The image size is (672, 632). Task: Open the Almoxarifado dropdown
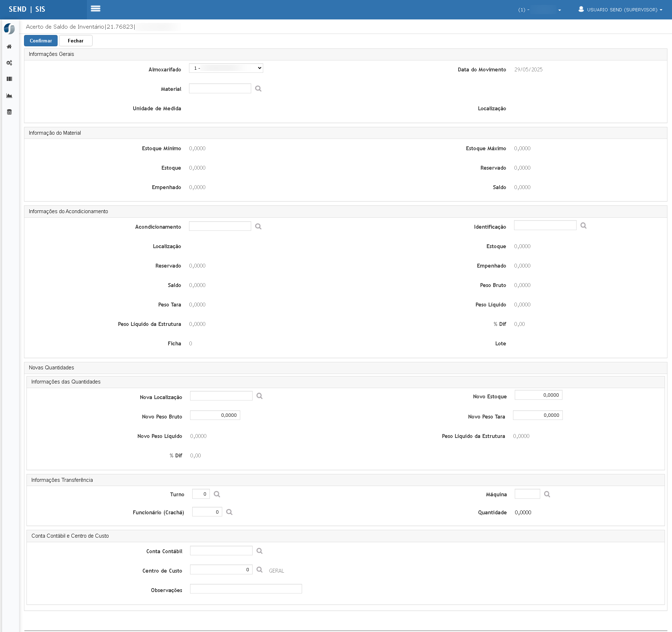click(x=226, y=68)
